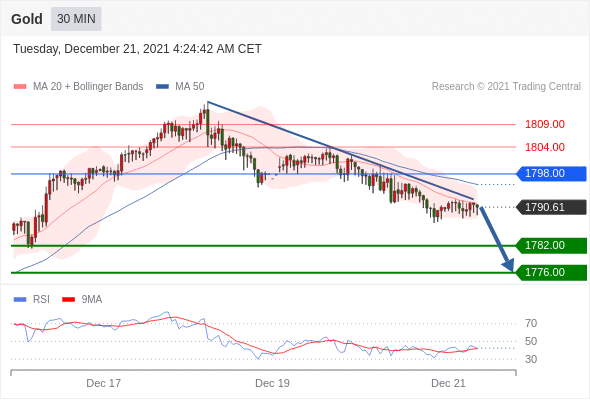Click the blue MA 50 legend swatch
The width and height of the screenshot is (590, 400).
point(162,87)
